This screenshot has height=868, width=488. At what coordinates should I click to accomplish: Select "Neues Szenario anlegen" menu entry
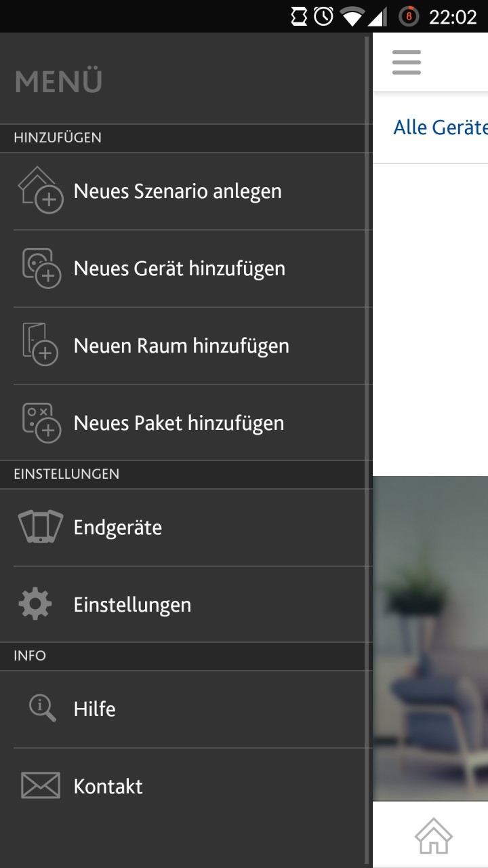[x=178, y=191]
